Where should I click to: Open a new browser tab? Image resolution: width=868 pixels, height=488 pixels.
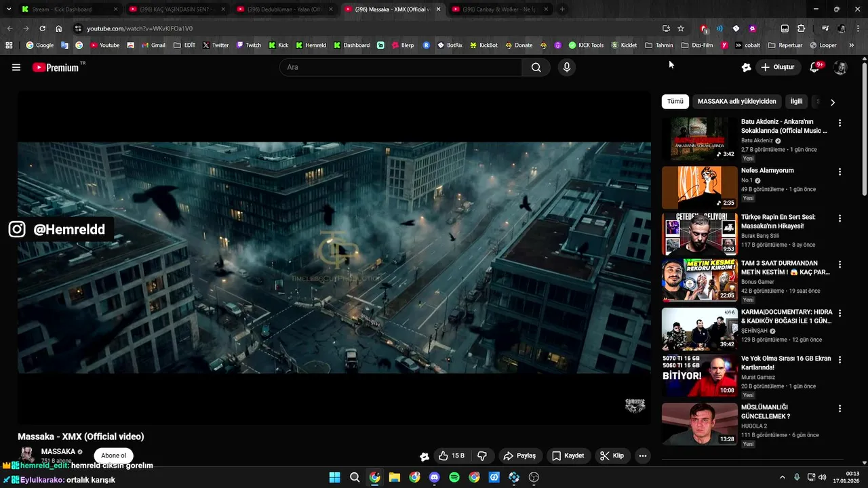[562, 9]
